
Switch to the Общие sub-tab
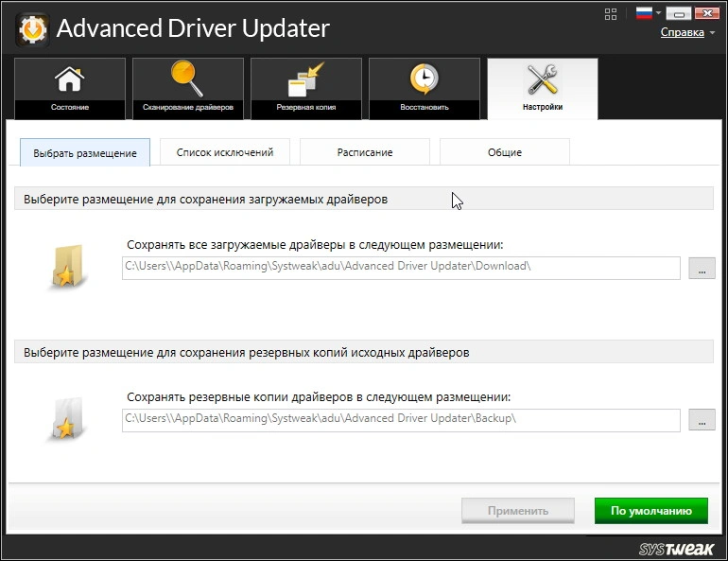click(x=505, y=152)
